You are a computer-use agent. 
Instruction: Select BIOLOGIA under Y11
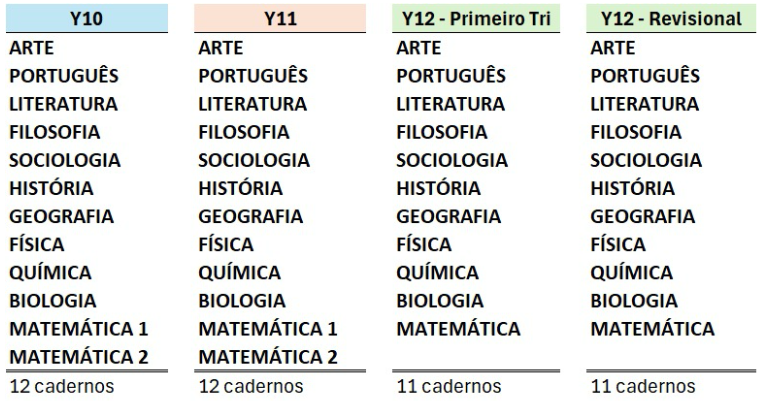coord(242,301)
